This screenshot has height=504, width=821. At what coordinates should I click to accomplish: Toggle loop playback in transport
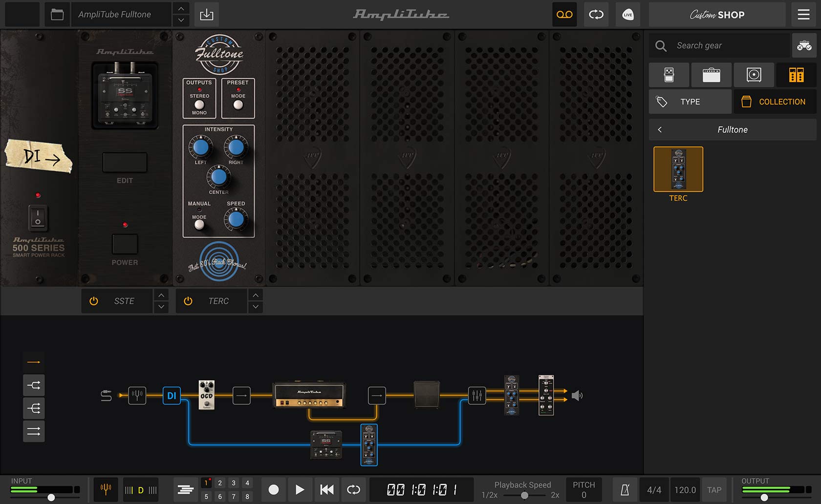(353, 489)
